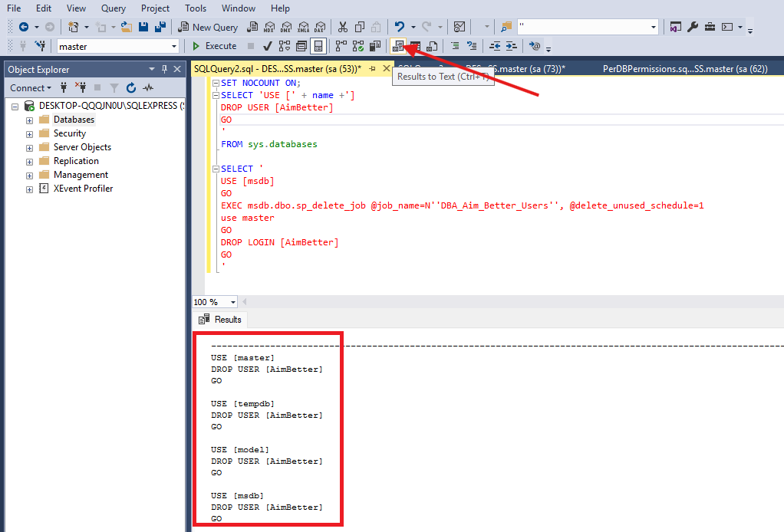Screen dimensions: 784x532
Task: Click the Open File folder icon
Action: pos(127,27)
